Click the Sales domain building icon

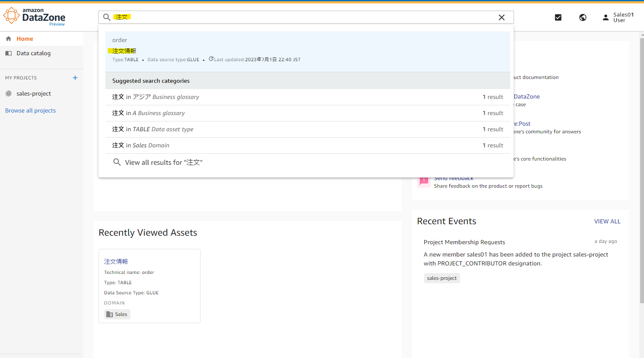[x=110, y=314]
